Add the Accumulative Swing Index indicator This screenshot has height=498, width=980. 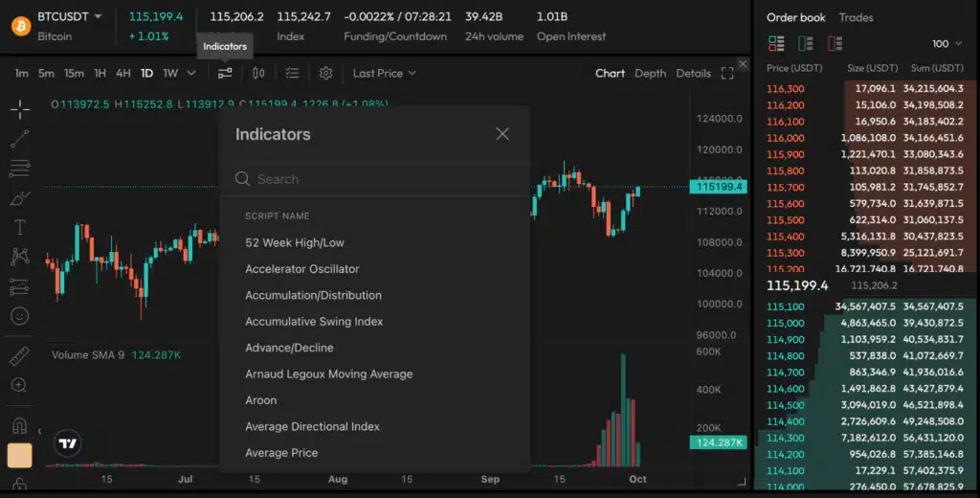[x=314, y=322]
